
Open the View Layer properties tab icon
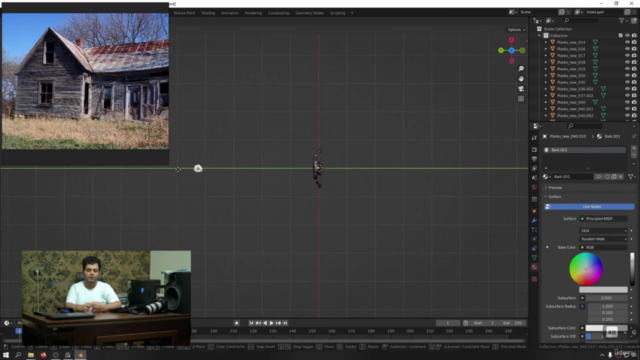coord(534,168)
